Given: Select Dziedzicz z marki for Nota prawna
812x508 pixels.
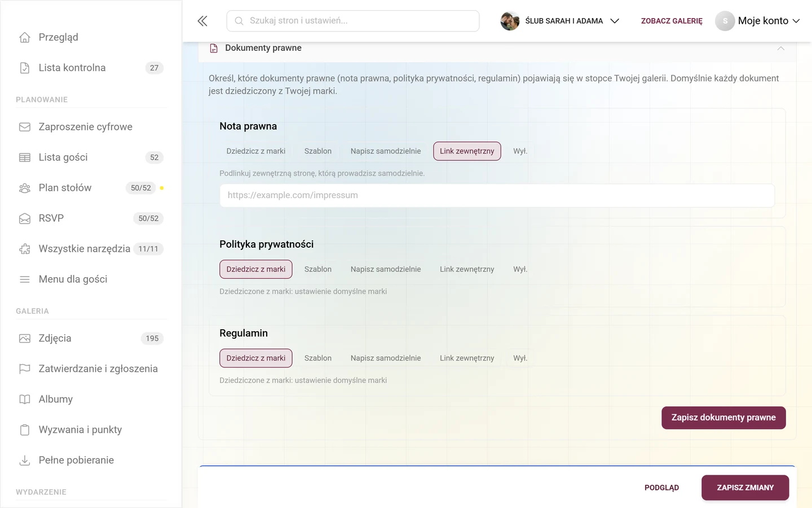Looking at the screenshot, I should coord(256,151).
